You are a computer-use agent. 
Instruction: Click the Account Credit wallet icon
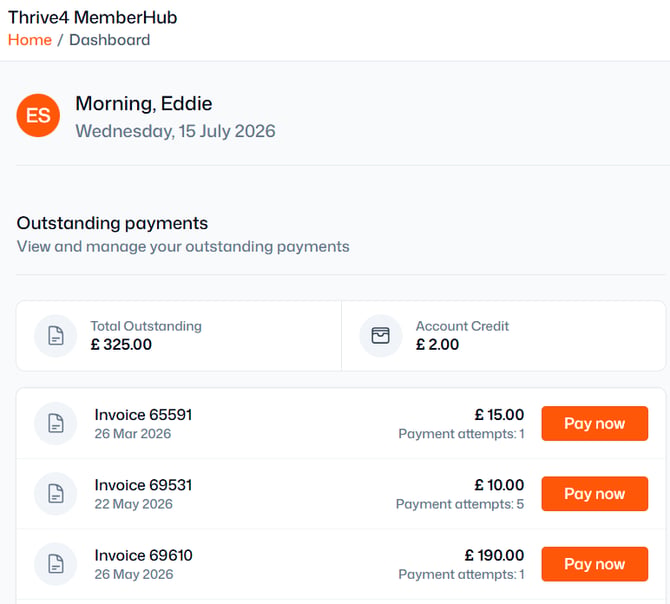point(380,335)
